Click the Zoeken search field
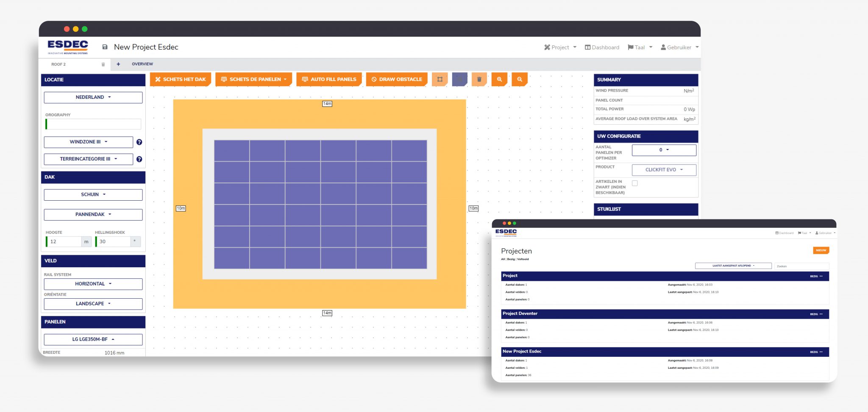 pyautogui.click(x=800, y=266)
